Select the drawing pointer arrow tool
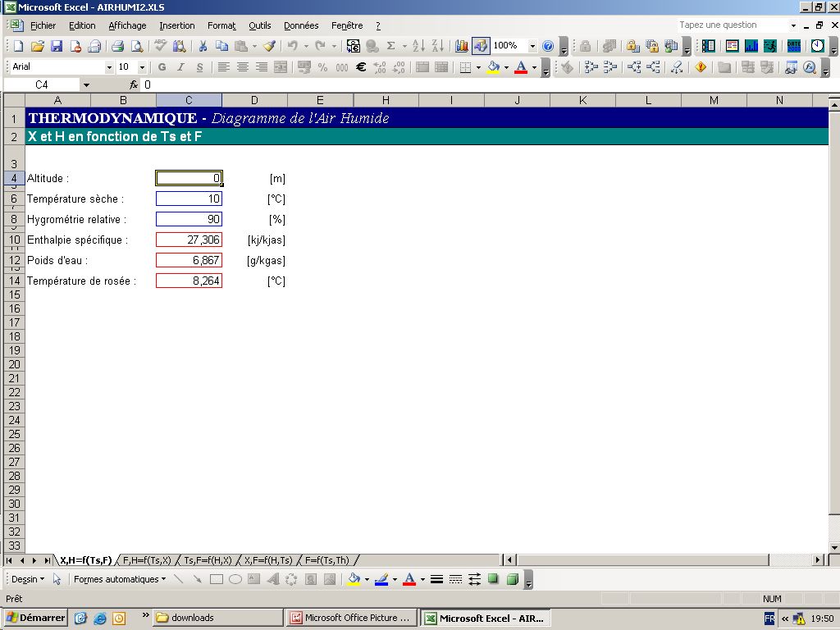840x630 pixels. [x=57, y=579]
